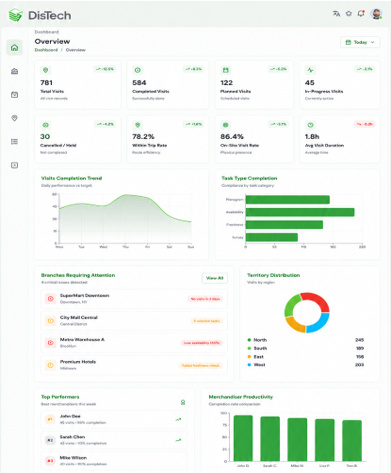Open the notifications bell
This screenshot has width=391, height=473.
[x=361, y=14]
